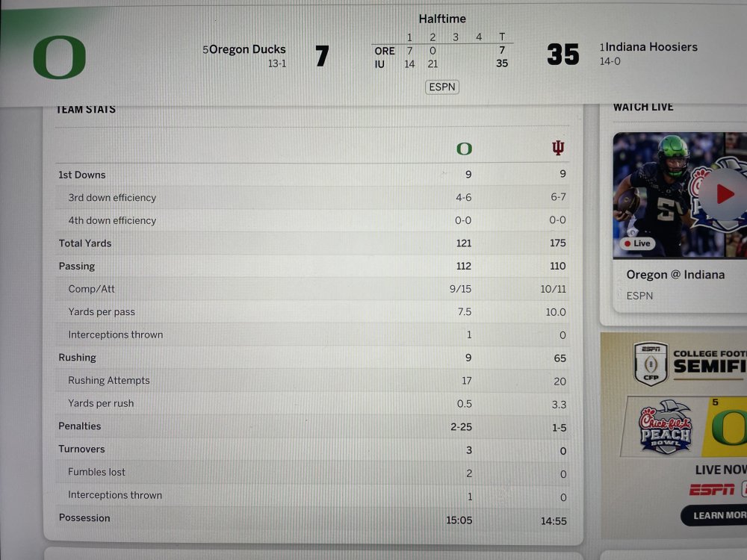
Task: Click the ESPN broadcast network badge
Action: point(442,87)
